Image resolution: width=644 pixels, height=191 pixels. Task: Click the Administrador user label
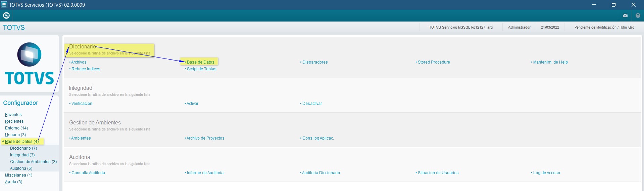[x=519, y=28]
